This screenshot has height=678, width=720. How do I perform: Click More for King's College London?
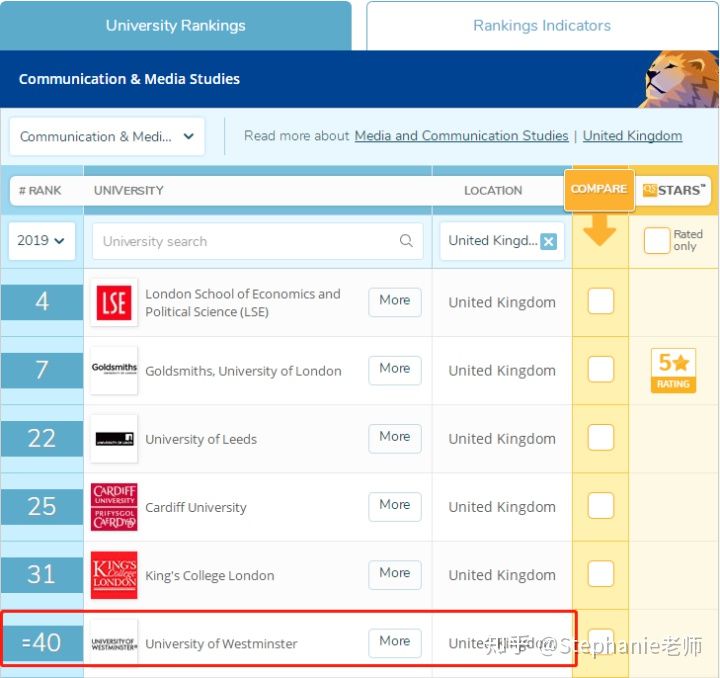click(x=394, y=574)
